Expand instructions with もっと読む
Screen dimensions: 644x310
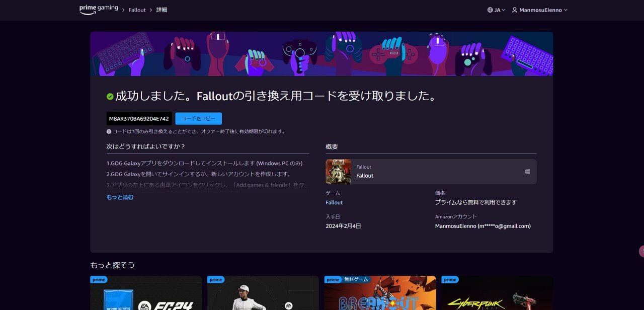click(x=120, y=197)
